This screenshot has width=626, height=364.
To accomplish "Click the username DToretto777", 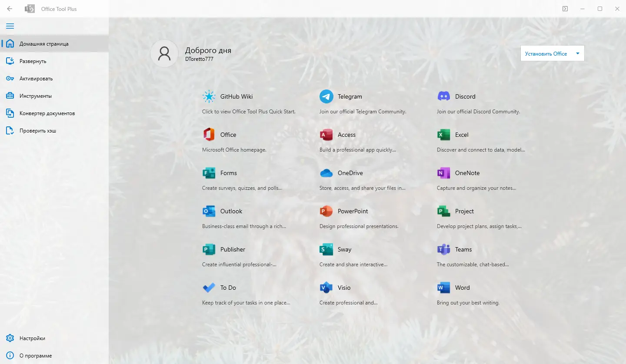I will pyautogui.click(x=199, y=59).
